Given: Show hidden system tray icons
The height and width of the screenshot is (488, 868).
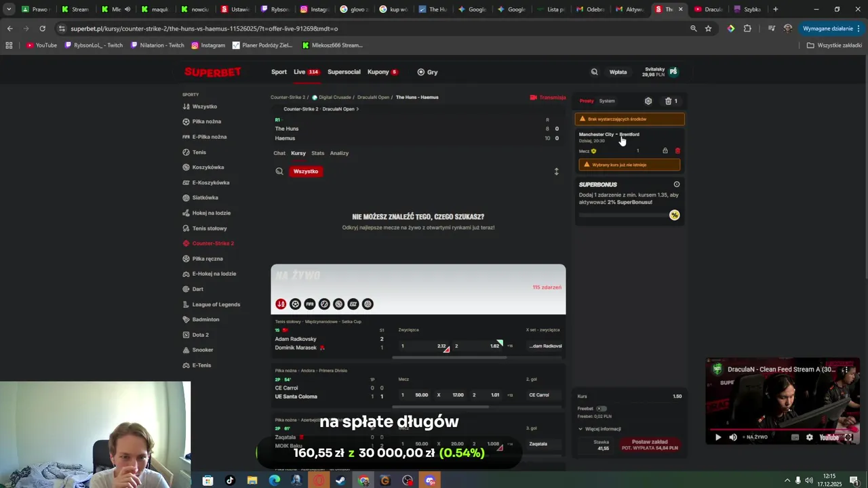Looking at the screenshot, I should [787, 481].
